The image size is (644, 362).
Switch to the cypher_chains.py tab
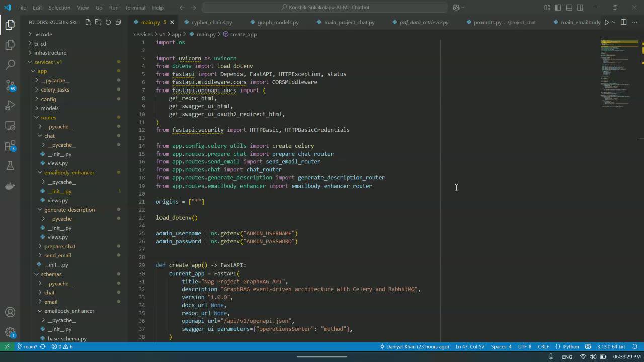coord(211,22)
